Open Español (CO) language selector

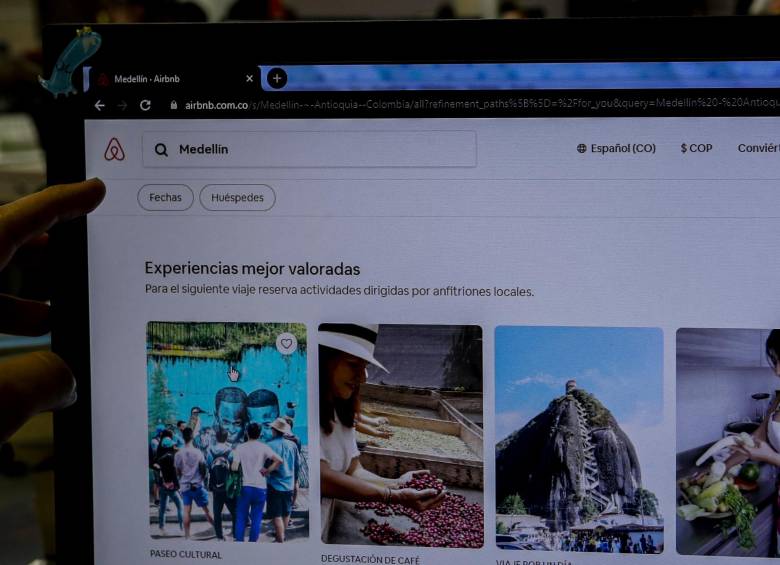(616, 148)
